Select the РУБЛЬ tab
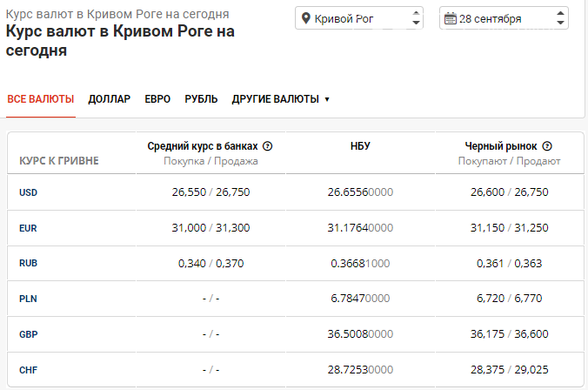Screen dimensions: 588x390 click(x=201, y=99)
